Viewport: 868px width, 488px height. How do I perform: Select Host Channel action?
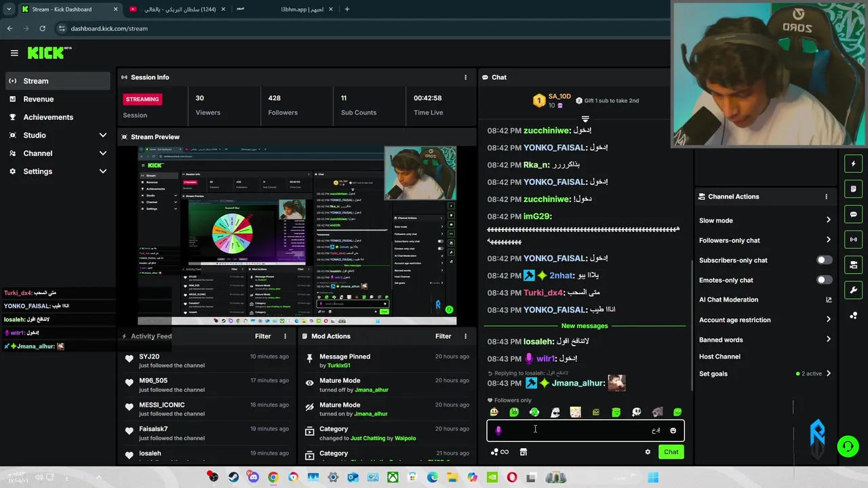pyautogui.click(x=719, y=357)
